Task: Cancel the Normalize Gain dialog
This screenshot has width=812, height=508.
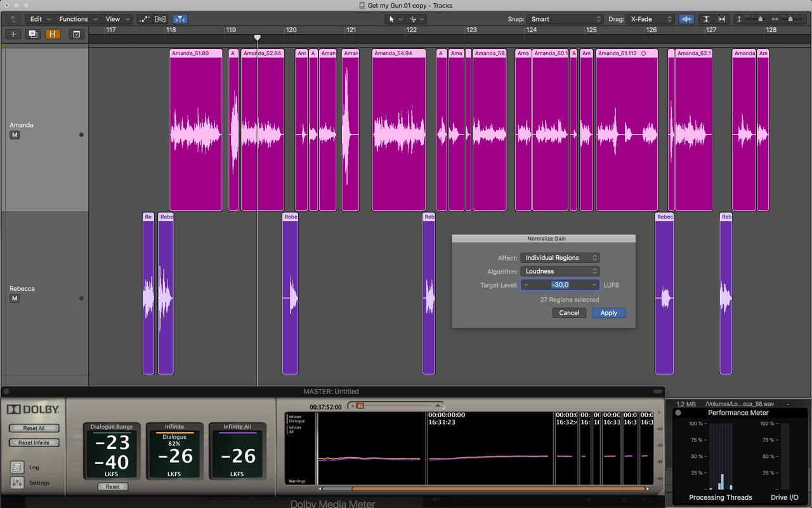Action: click(569, 312)
